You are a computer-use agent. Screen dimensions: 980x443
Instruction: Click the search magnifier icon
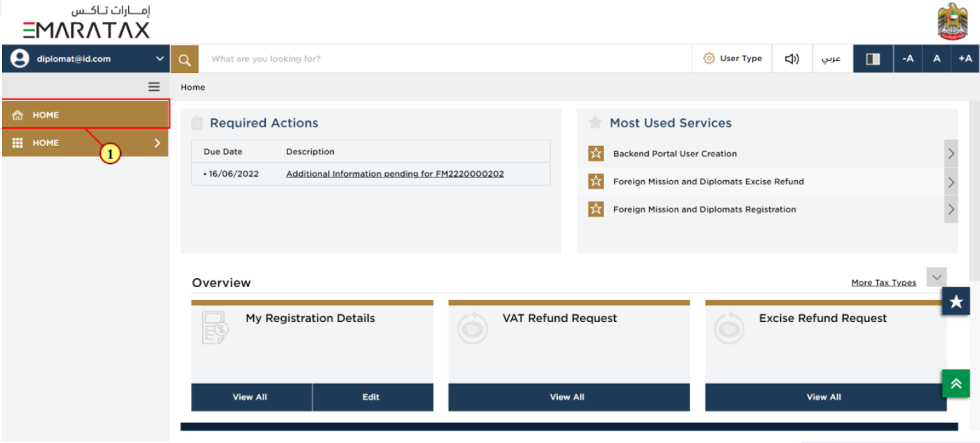[x=184, y=59]
